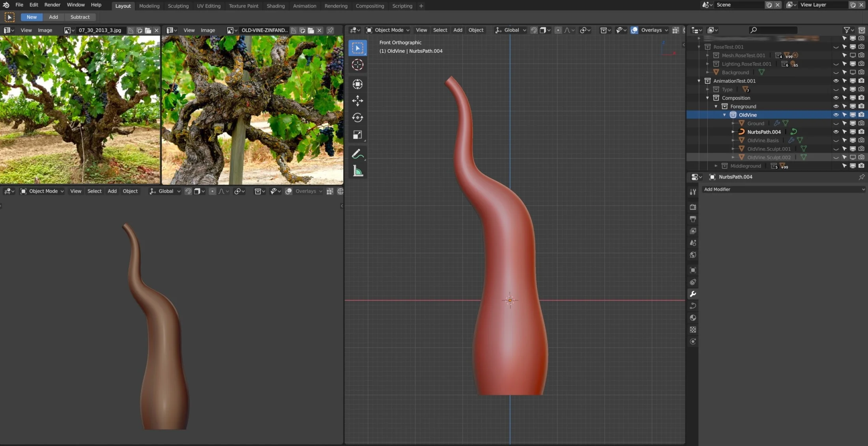Click the New selection mode button
This screenshot has height=446, width=868.
coord(32,17)
